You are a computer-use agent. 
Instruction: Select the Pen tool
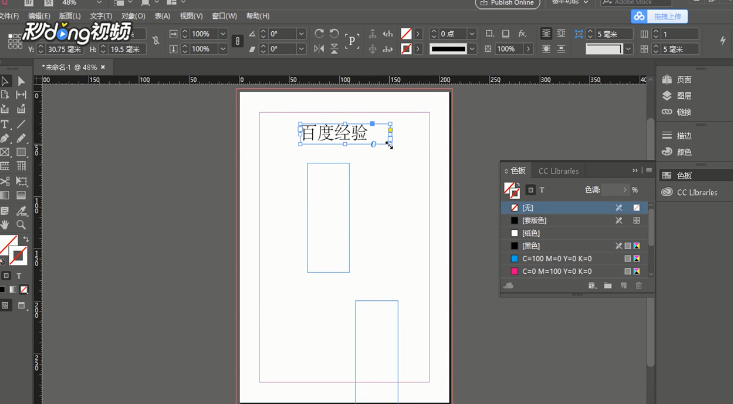5,138
